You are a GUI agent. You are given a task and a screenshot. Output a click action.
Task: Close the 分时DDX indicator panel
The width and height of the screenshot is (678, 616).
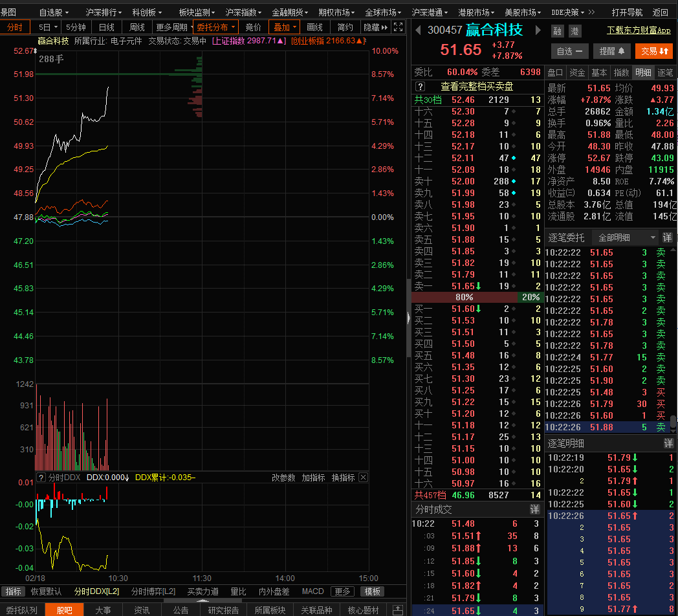pos(363,478)
